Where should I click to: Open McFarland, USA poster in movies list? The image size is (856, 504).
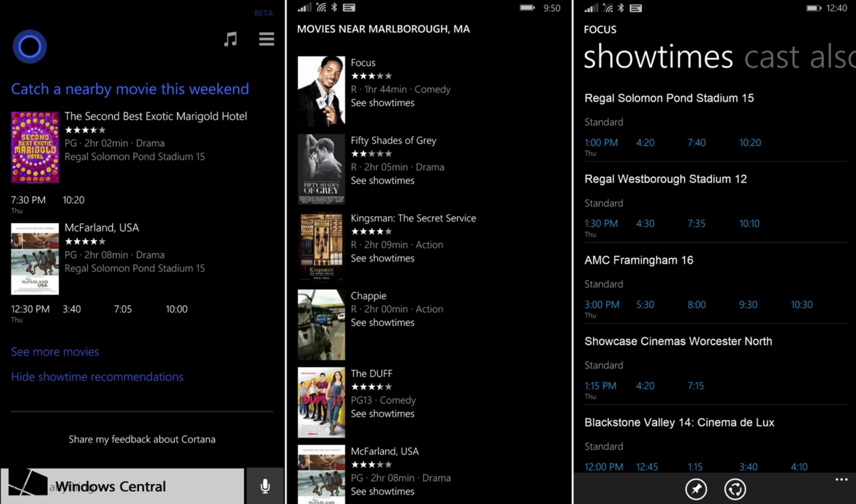321,474
